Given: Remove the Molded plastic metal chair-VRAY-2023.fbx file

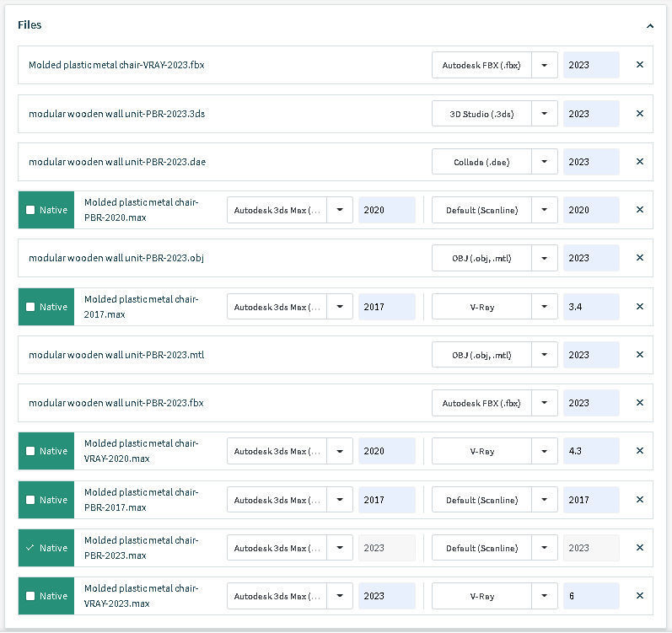Looking at the screenshot, I should (x=639, y=65).
